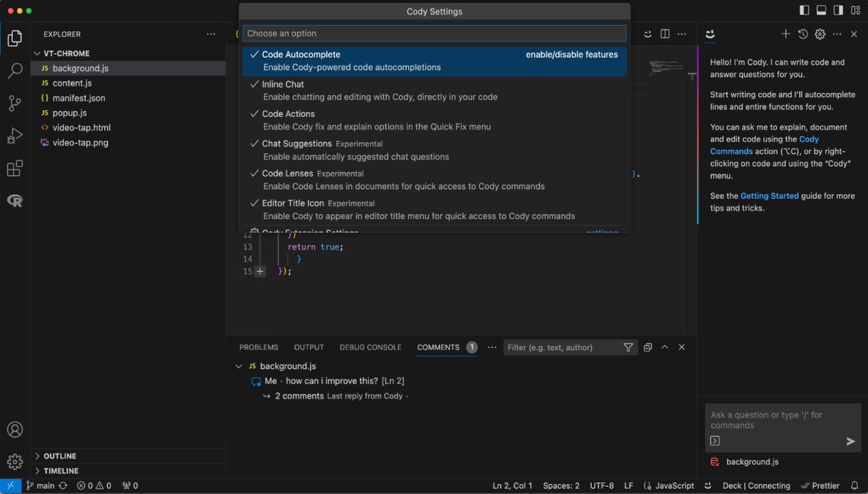Expand the OUTLINE section
The image size is (868, 494).
coord(129,456)
